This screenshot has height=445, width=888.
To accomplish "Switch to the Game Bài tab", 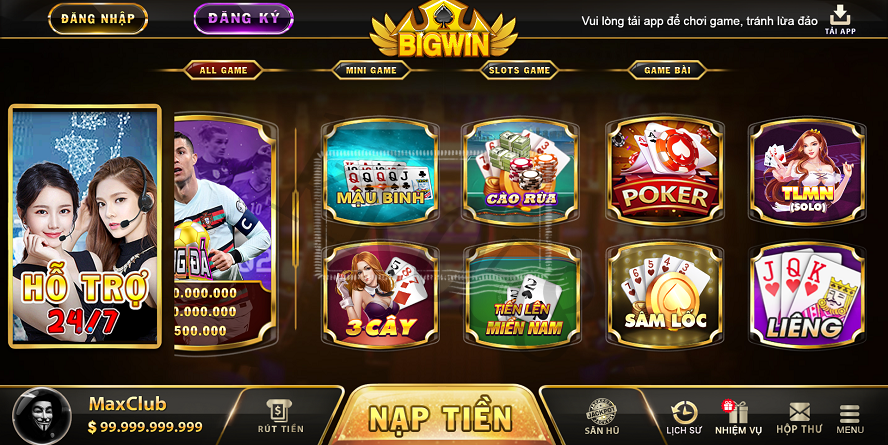I will tap(667, 70).
